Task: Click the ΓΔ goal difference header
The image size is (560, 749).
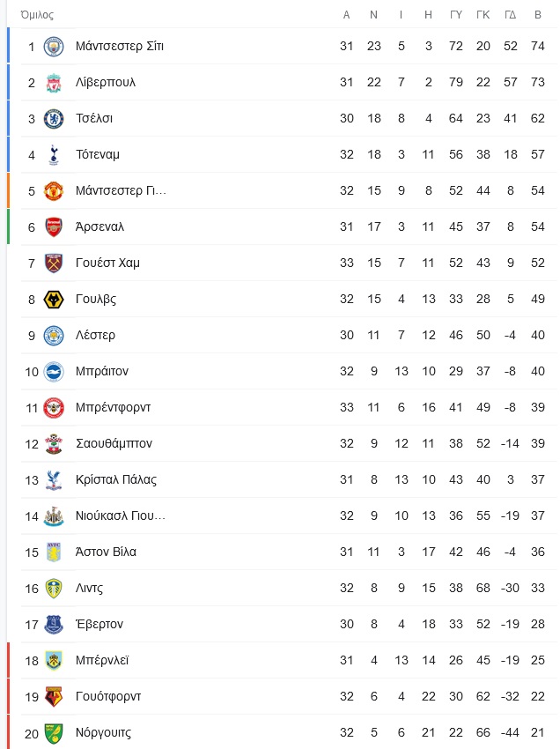Action: pos(511,15)
